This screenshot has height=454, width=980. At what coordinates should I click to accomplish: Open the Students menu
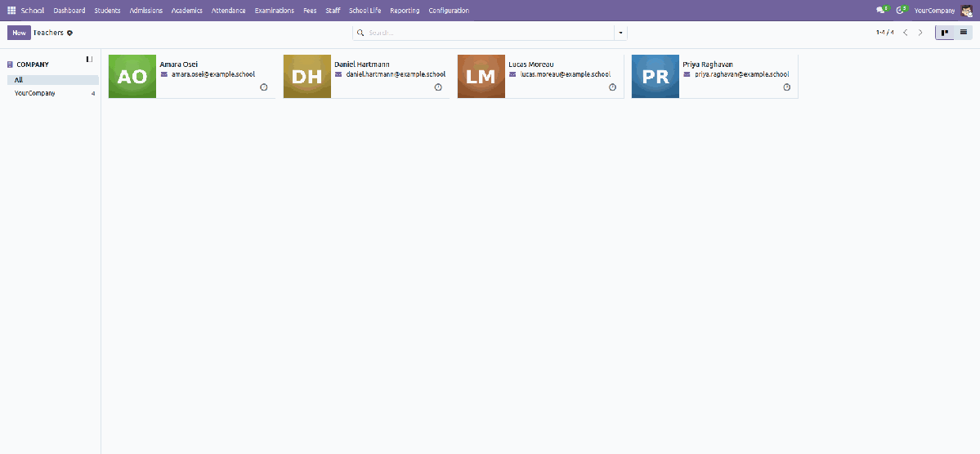click(x=108, y=11)
